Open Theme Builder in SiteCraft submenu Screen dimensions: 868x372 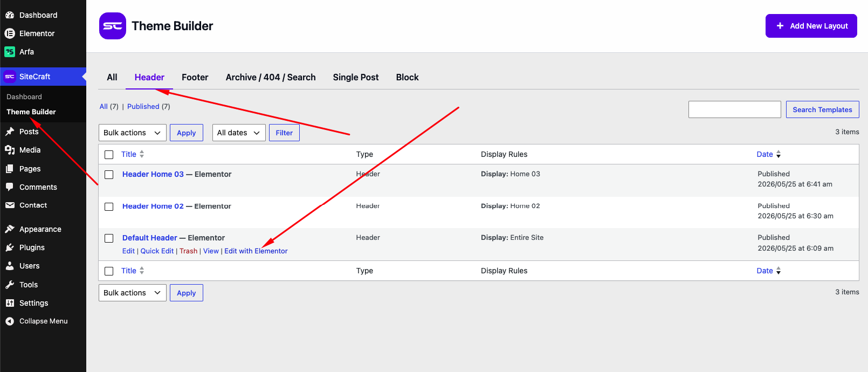31,112
